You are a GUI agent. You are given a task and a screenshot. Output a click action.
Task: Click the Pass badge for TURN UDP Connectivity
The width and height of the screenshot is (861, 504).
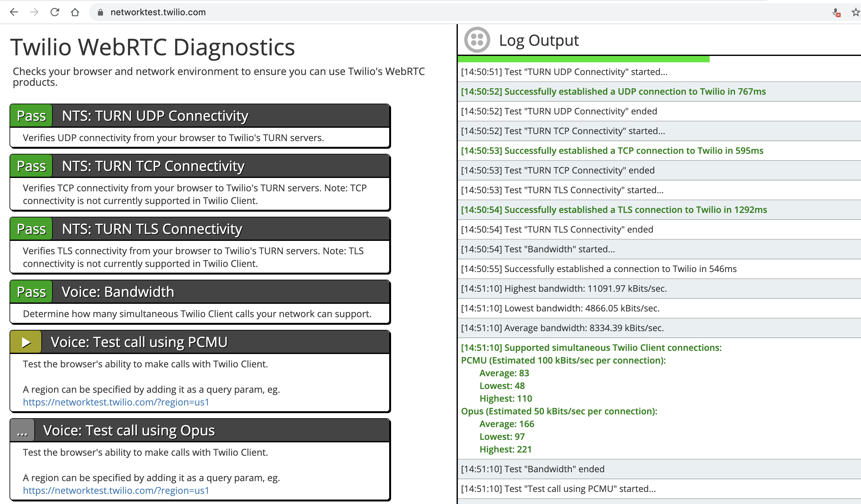pos(31,116)
